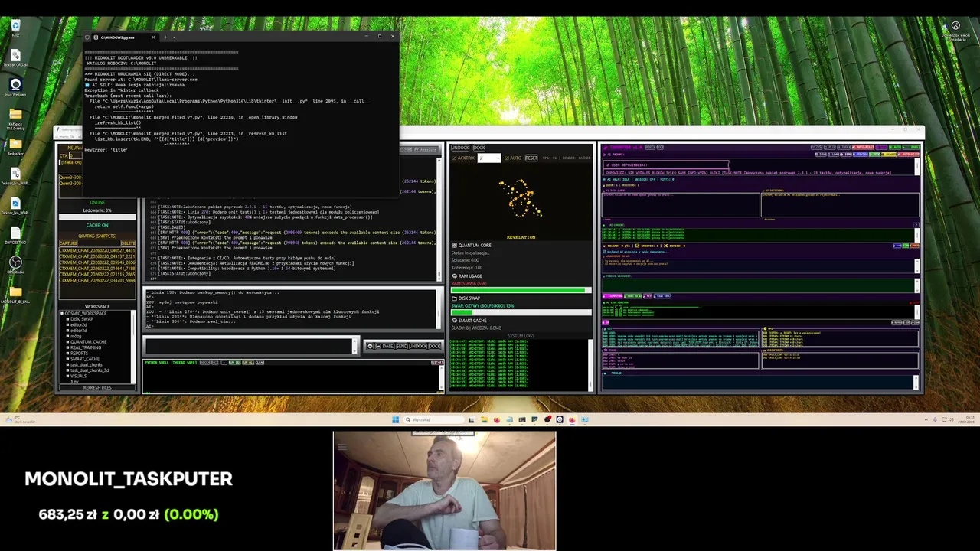The height and width of the screenshot is (551, 980).
Task: Expand the REAL_TRAINING folder in workspace
Action: pyautogui.click(x=67, y=347)
